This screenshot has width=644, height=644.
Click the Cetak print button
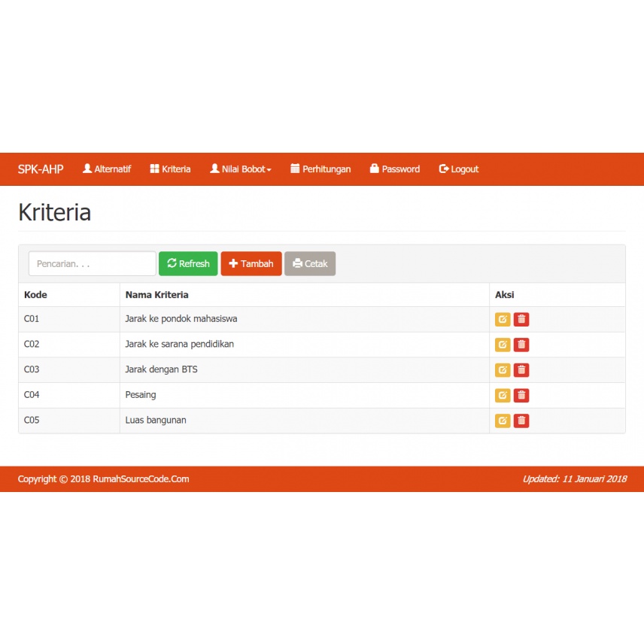310,264
